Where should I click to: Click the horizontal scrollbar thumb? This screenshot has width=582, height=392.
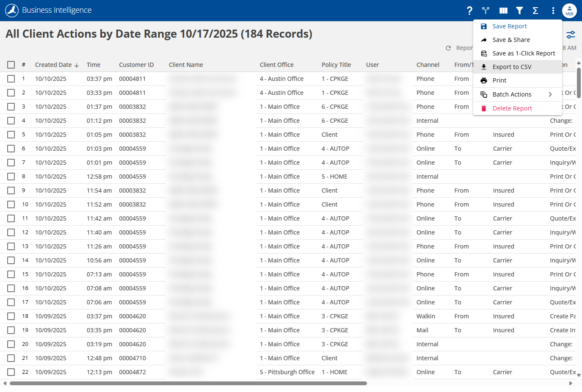point(188,384)
